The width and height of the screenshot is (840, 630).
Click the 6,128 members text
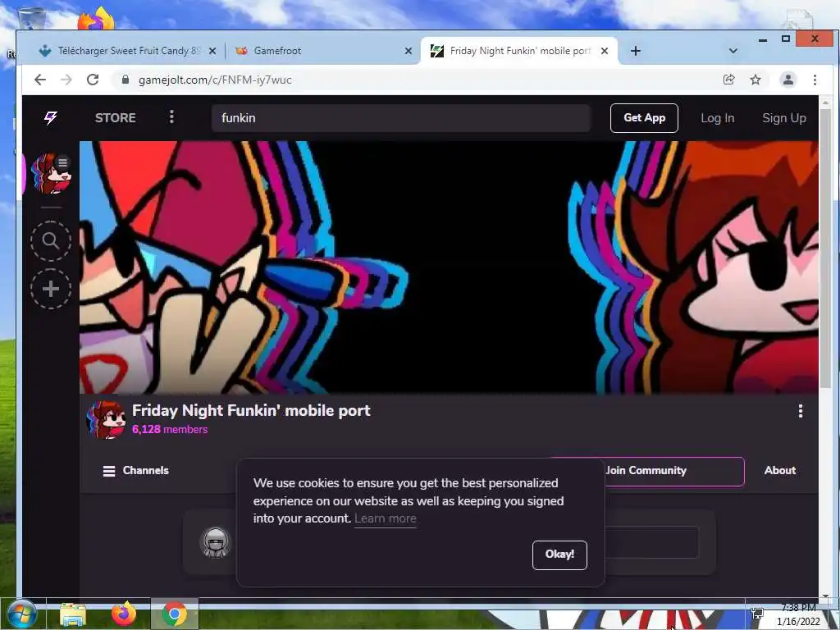click(x=169, y=429)
